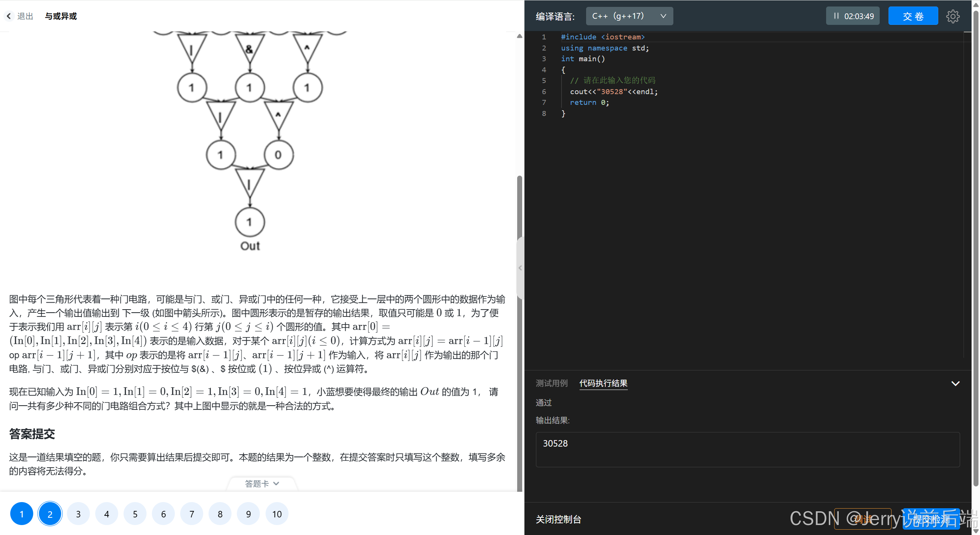Viewport: 980px width, 535px height.
Task: Open the settings gear icon
Action: tap(952, 16)
